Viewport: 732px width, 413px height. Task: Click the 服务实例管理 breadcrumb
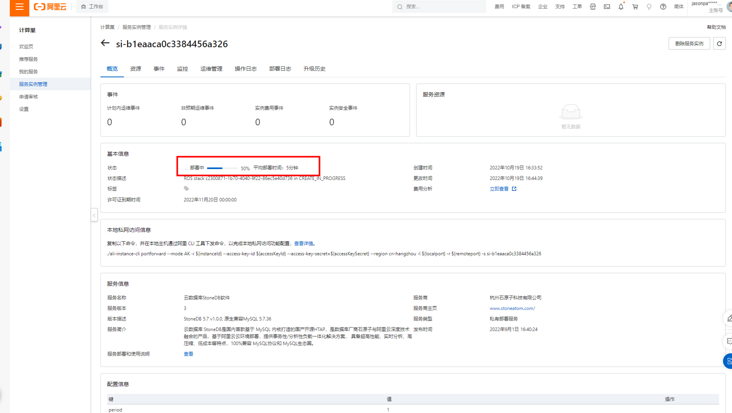[x=136, y=27]
